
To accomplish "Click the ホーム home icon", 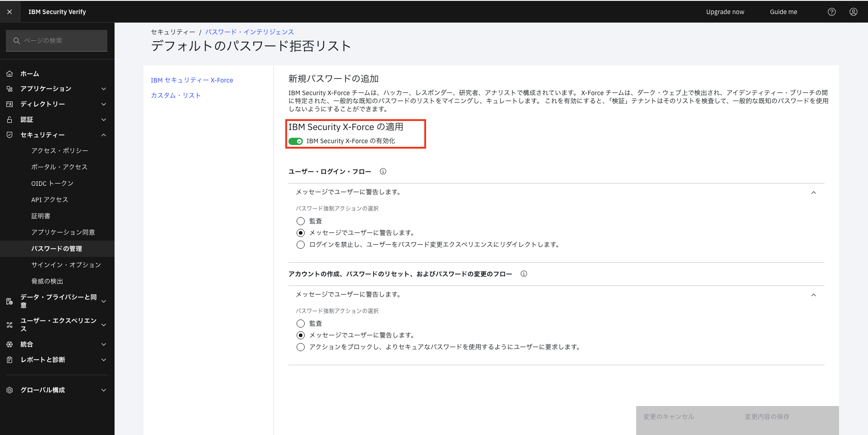I will tap(10, 73).
